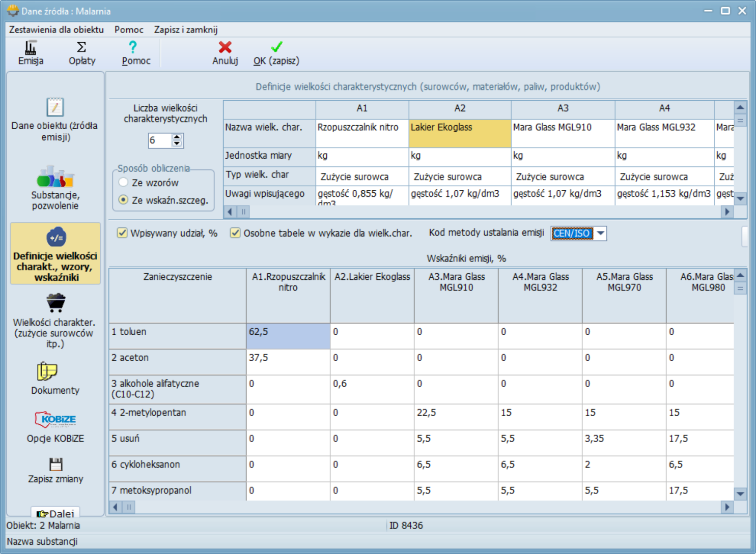Open the Emisja toolbar icon

click(x=31, y=53)
